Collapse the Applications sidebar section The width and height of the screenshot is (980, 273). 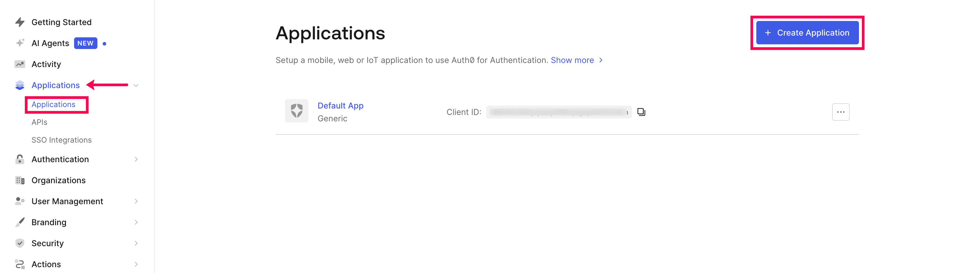pyautogui.click(x=136, y=85)
